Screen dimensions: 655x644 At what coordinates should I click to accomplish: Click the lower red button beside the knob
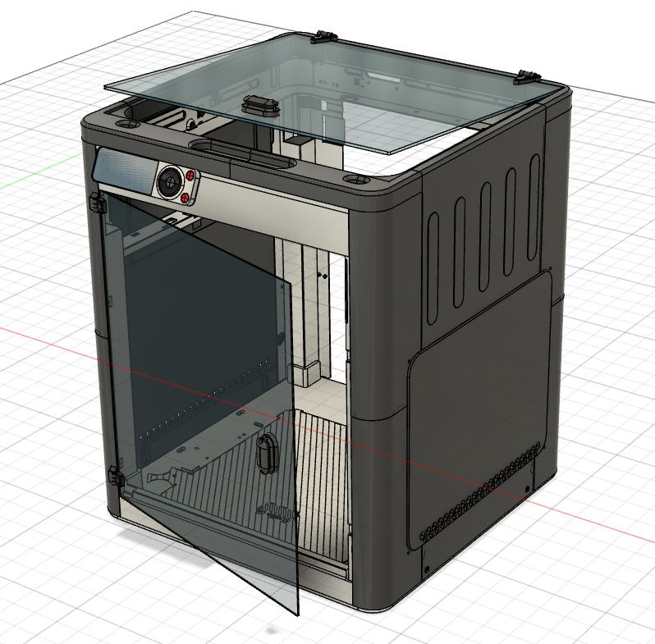(186, 197)
